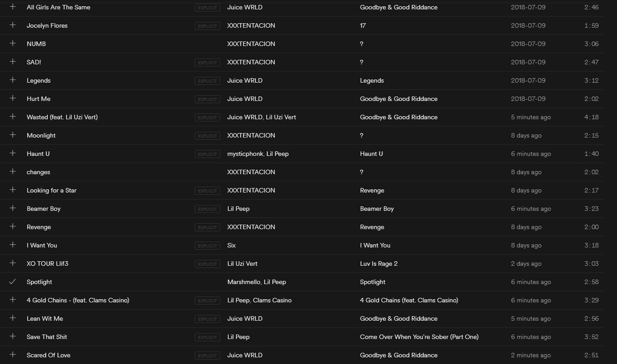This screenshot has width=617, height=364.
Task: Open Lil Uzi Vert on XO TOUR Llif3 row
Action: click(243, 264)
